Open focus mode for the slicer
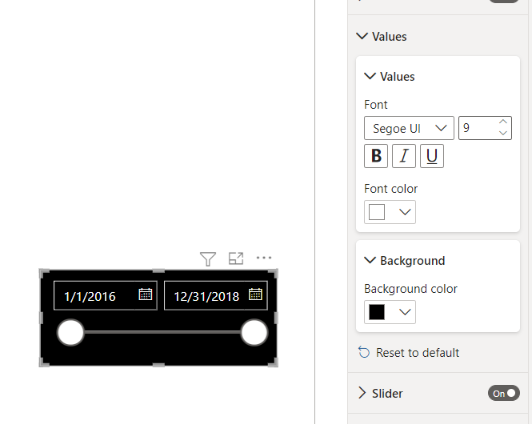The width and height of the screenshot is (532, 424). tap(236, 258)
